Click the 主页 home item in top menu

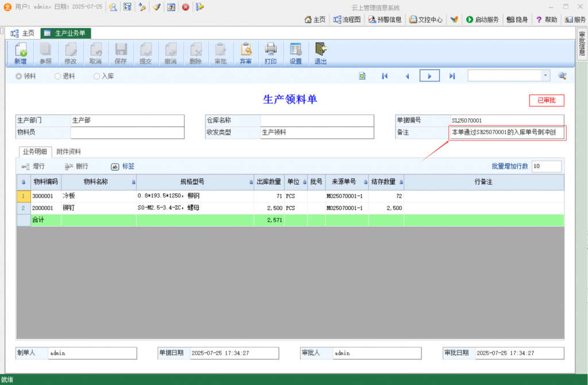click(x=315, y=20)
